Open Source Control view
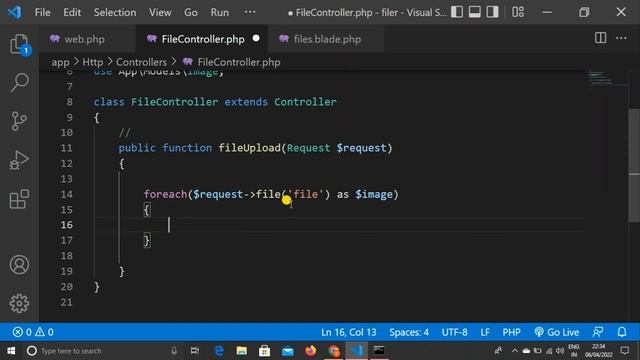 coord(19,121)
